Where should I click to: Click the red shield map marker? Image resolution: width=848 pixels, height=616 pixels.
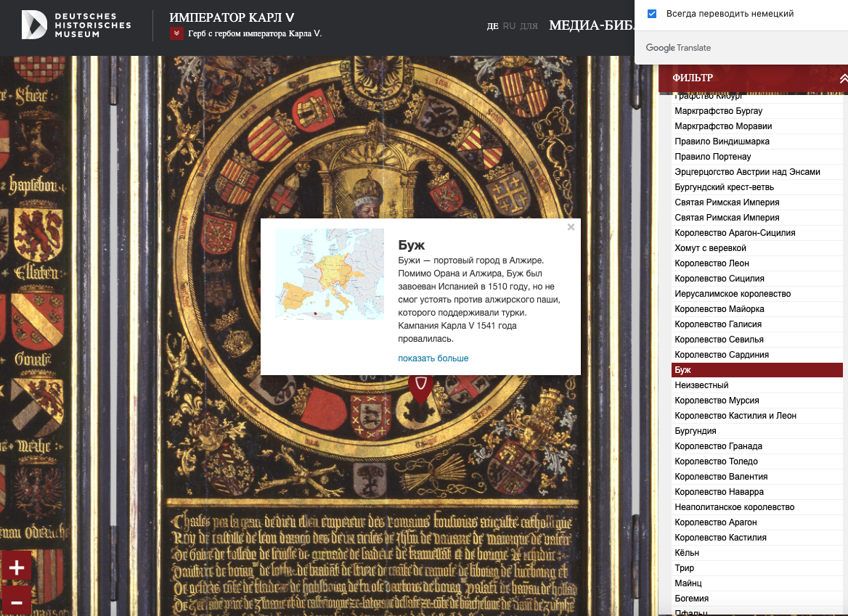point(420,387)
